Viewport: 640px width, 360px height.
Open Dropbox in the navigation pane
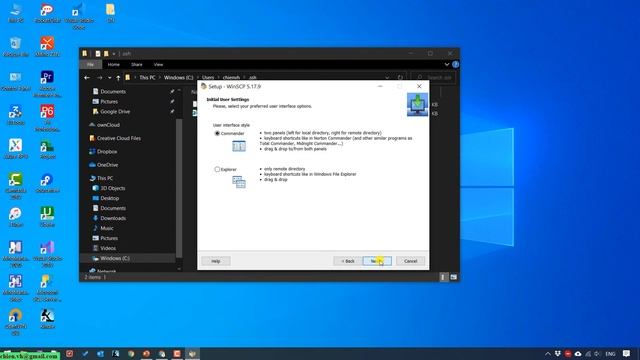click(x=107, y=151)
